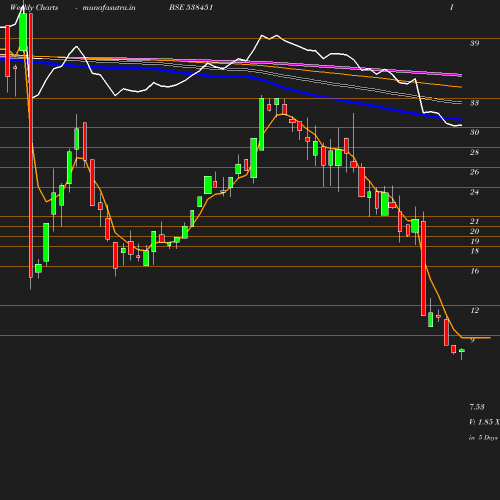Image resolution: width=500 pixels, height=500 pixels.
Task: Click the price label 16
Action: (x=475, y=271)
